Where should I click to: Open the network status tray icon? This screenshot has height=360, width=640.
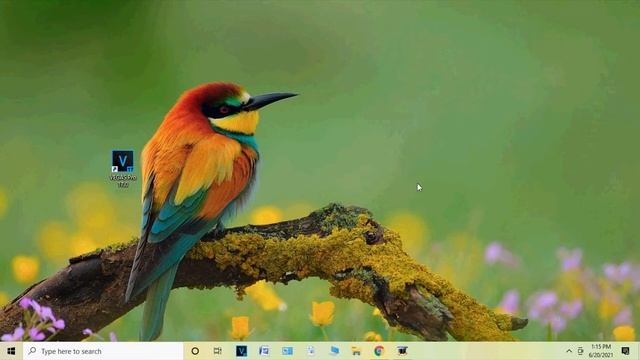click(x=580, y=351)
